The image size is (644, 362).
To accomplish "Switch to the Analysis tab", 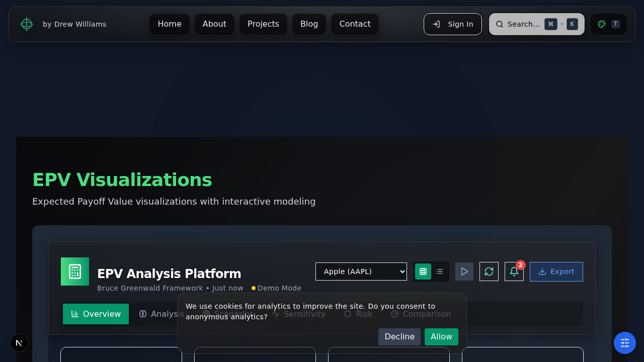I will tap(161, 314).
